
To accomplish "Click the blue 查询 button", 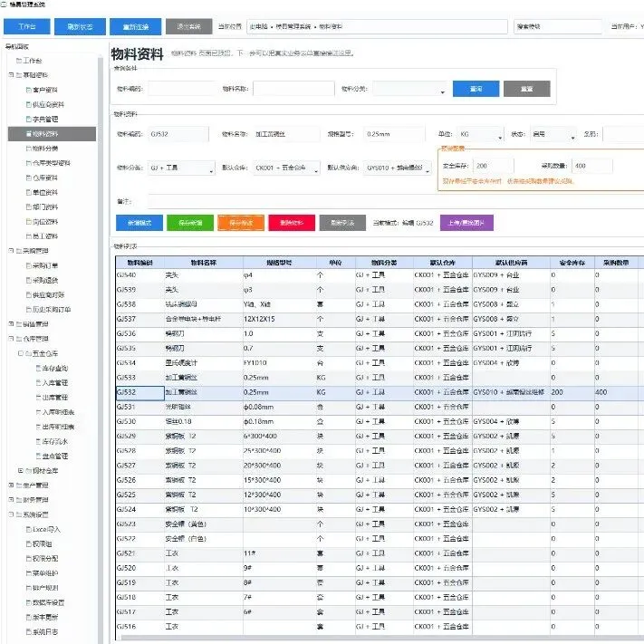I will click(x=476, y=89).
